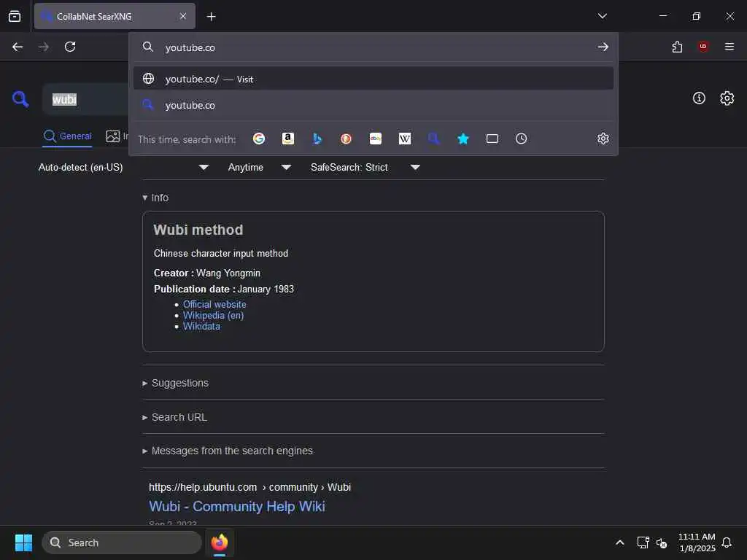This screenshot has width=747, height=560.
Task: Expand the Search URL section
Action: coord(175,417)
